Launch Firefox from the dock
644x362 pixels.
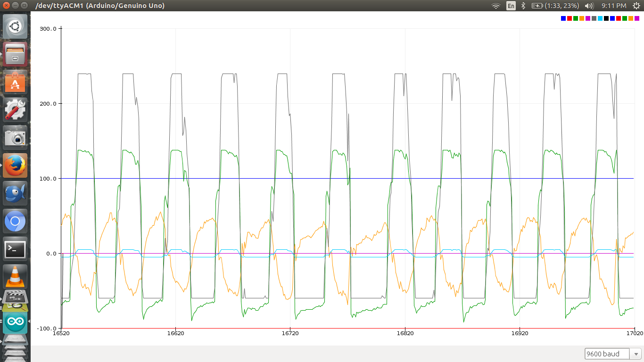click(15, 165)
